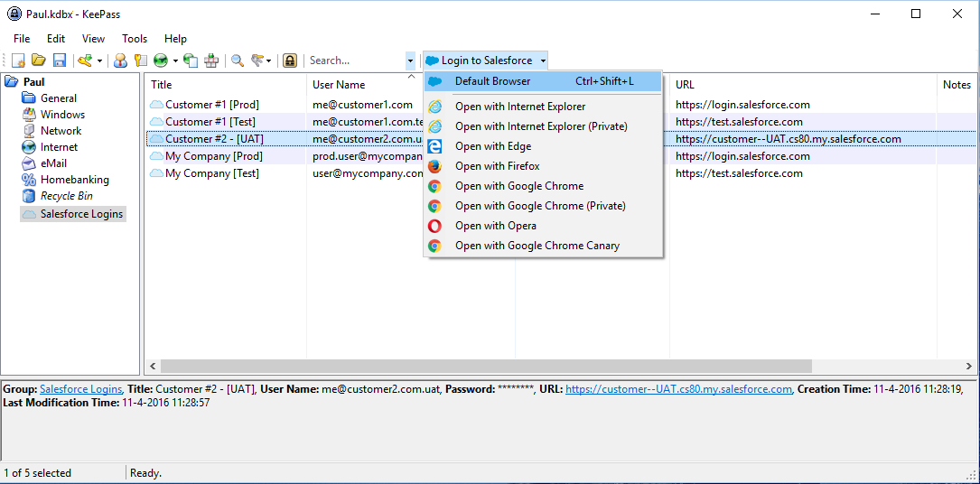Expand the Add Entry dropdown arrow
Image resolution: width=980 pixels, height=484 pixels.
pyautogui.click(x=99, y=61)
